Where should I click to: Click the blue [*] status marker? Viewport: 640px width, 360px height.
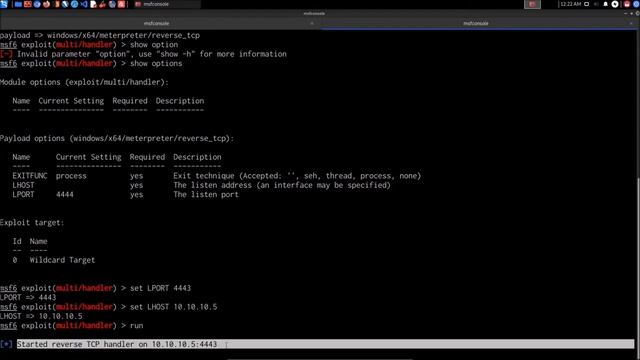point(6,344)
